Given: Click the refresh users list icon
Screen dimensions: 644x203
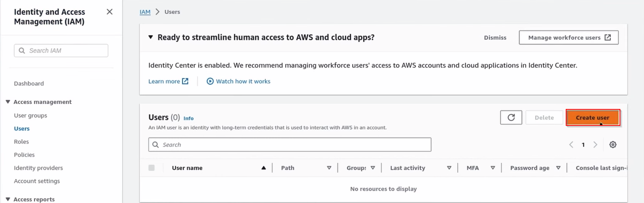Looking at the screenshot, I should (511, 118).
